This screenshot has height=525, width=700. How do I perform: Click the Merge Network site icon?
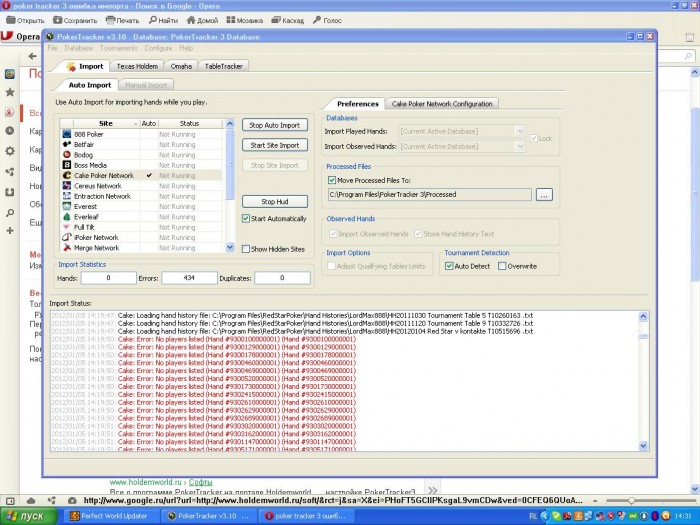66,248
